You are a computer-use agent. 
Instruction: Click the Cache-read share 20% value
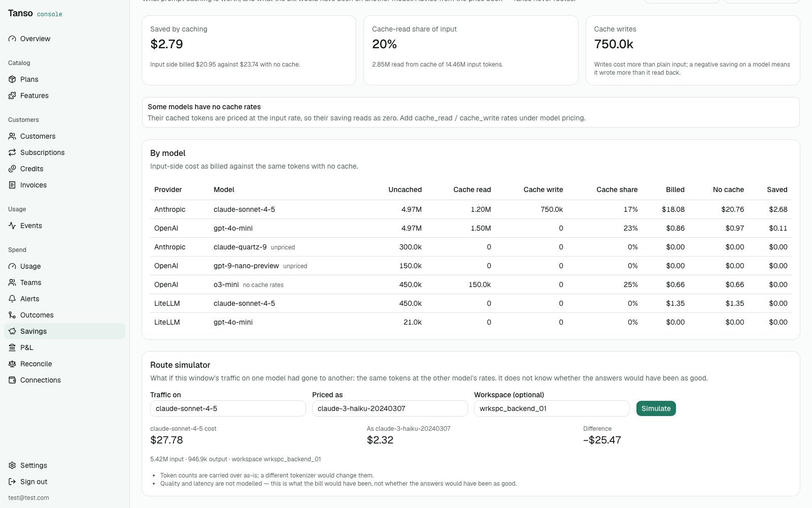pos(384,44)
